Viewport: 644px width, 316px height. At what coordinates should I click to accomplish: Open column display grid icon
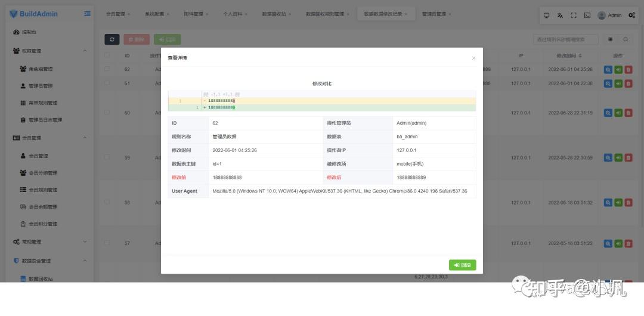pos(611,39)
